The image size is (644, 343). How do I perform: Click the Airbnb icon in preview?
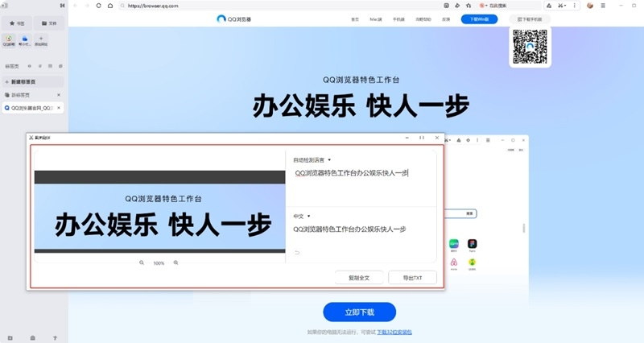point(454,262)
